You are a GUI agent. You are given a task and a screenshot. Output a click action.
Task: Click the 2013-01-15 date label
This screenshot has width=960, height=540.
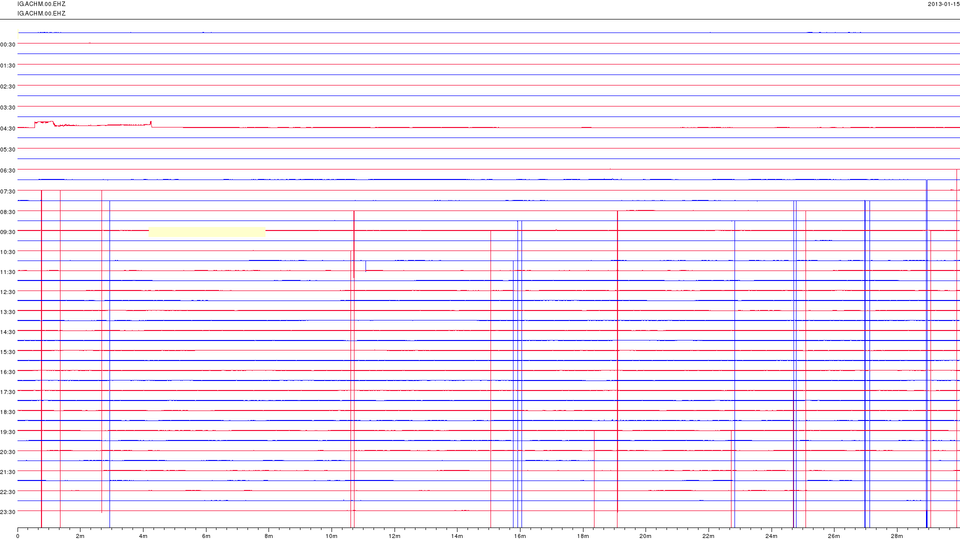point(943,4)
